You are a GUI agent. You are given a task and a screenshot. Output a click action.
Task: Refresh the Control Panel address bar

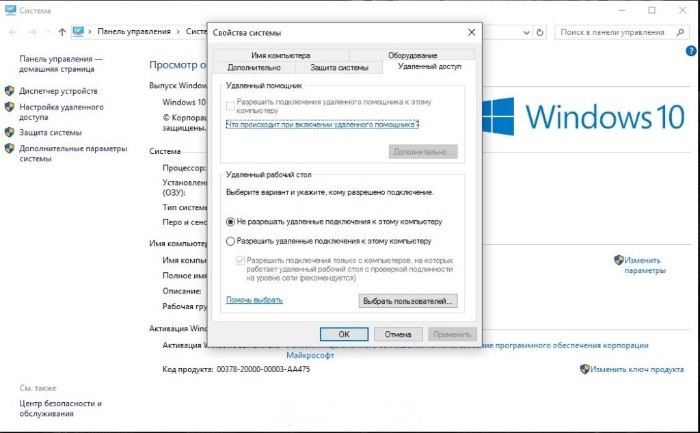pyautogui.click(x=540, y=32)
